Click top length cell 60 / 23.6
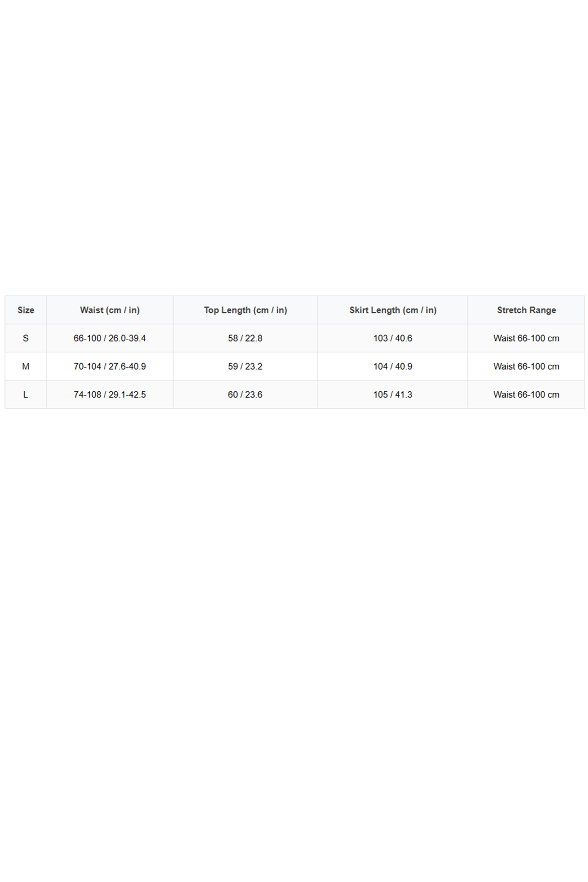This screenshot has height=882, width=588. 245,394
